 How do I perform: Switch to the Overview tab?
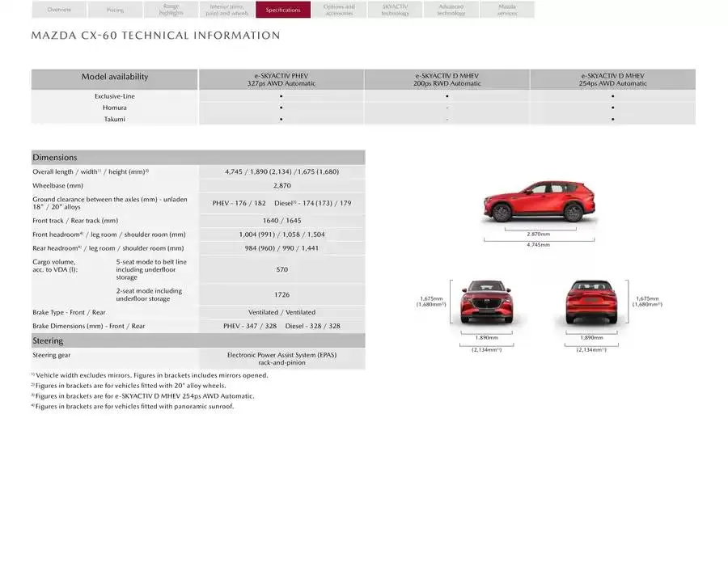(58, 9)
